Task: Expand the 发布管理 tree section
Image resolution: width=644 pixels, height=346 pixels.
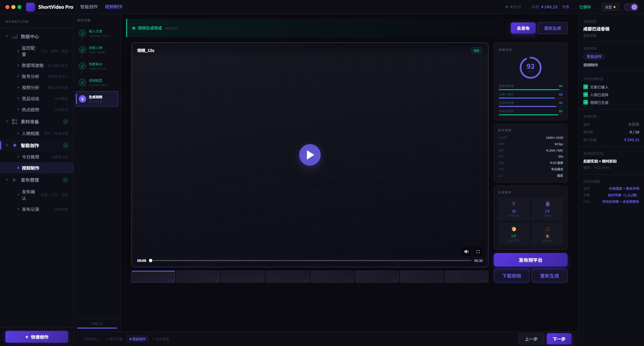Action: pos(6,180)
